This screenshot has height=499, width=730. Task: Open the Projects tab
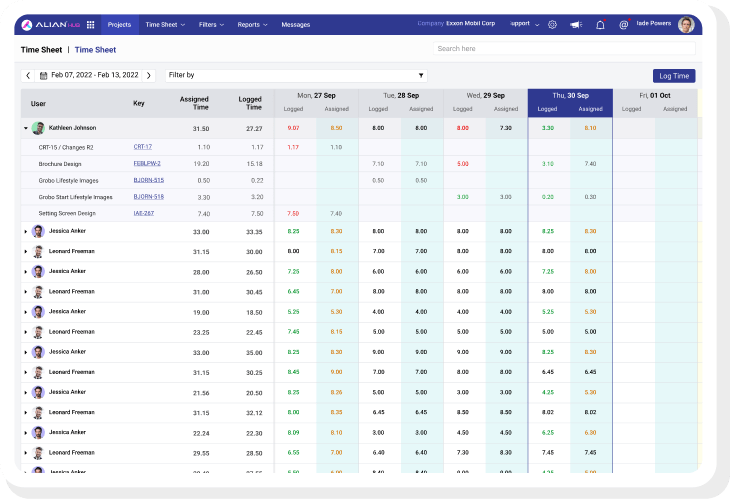119,25
